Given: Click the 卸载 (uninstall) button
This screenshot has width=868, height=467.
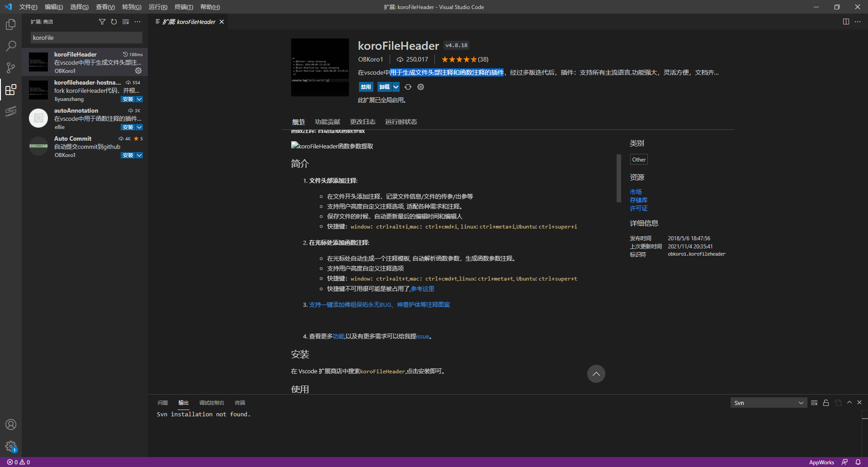Looking at the screenshot, I should [x=385, y=87].
